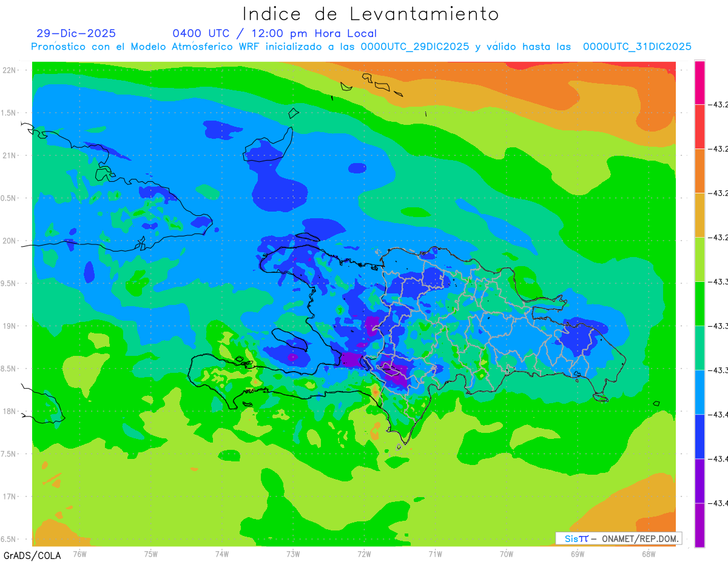Click the 68W longitude label

coord(649,554)
